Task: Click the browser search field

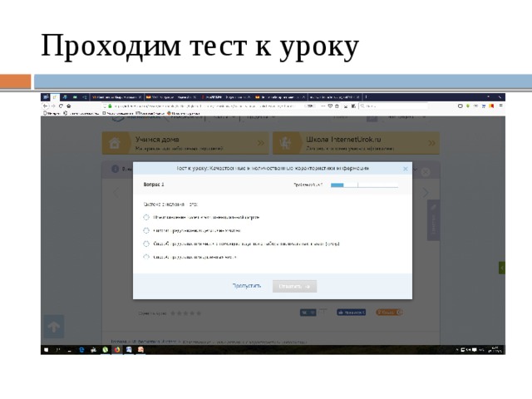Action: coord(393,106)
